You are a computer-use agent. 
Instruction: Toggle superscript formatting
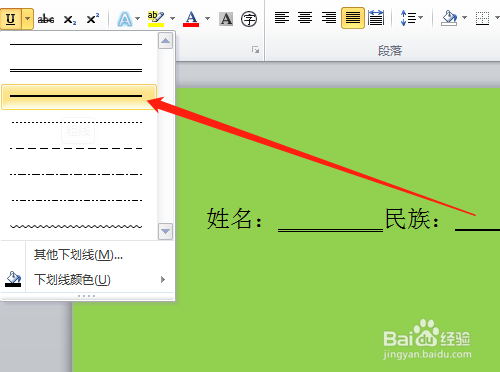tap(92, 19)
